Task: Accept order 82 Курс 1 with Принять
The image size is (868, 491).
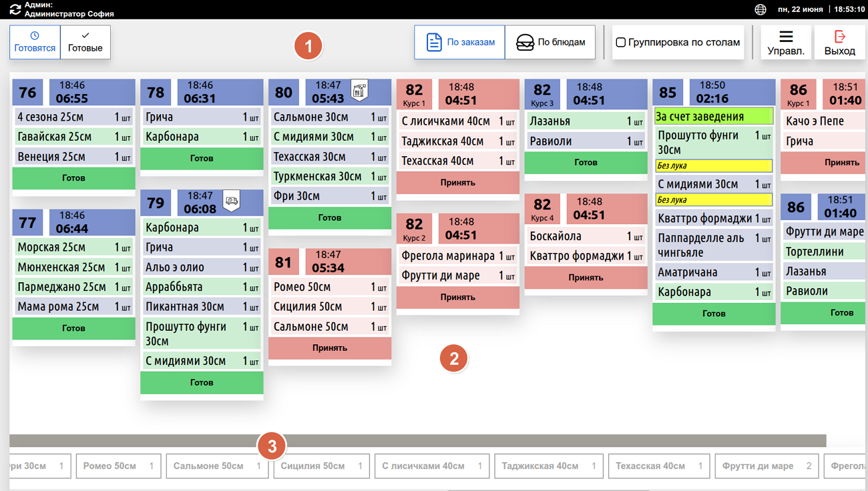Action: pyautogui.click(x=458, y=182)
